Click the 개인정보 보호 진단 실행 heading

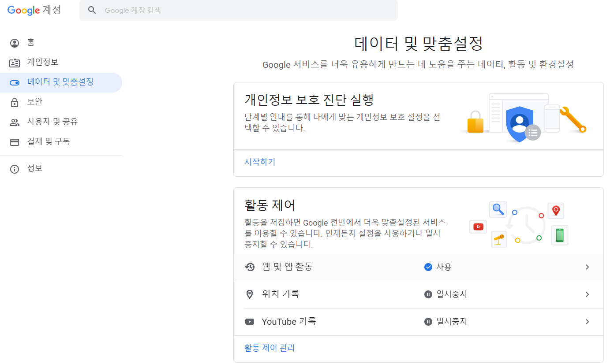tap(309, 100)
